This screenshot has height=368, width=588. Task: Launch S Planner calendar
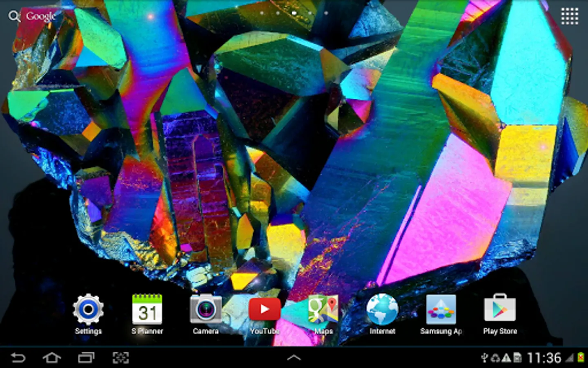pyautogui.click(x=147, y=314)
